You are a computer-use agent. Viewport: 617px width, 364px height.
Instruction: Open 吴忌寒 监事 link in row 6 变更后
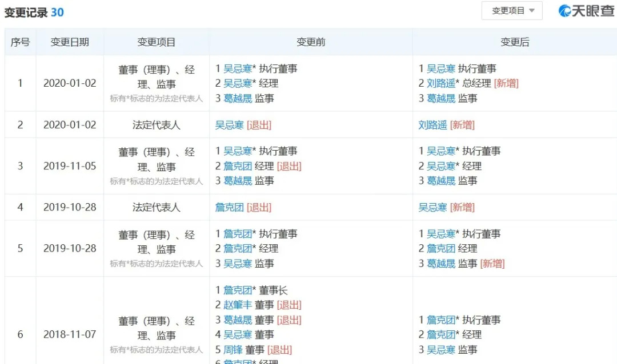coord(440,350)
